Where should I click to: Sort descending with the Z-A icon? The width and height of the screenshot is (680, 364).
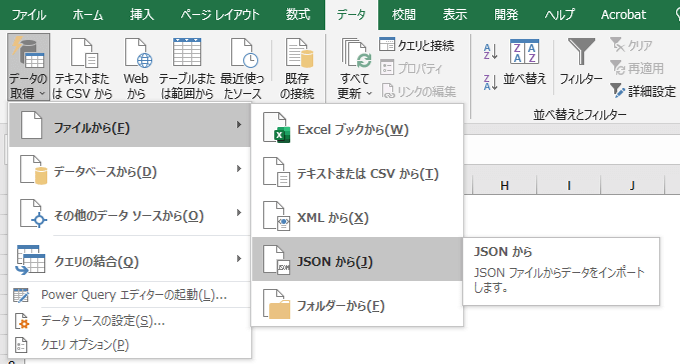click(x=490, y=82)
